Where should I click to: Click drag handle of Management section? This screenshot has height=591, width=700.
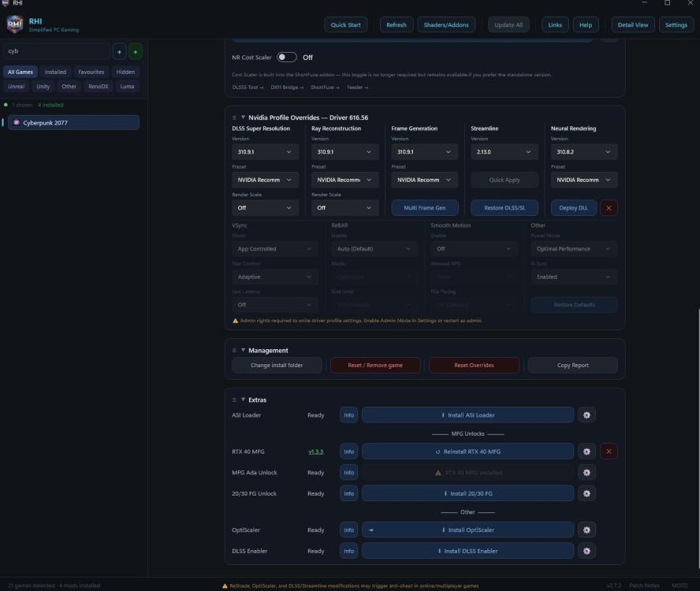(x=234, y=351)
